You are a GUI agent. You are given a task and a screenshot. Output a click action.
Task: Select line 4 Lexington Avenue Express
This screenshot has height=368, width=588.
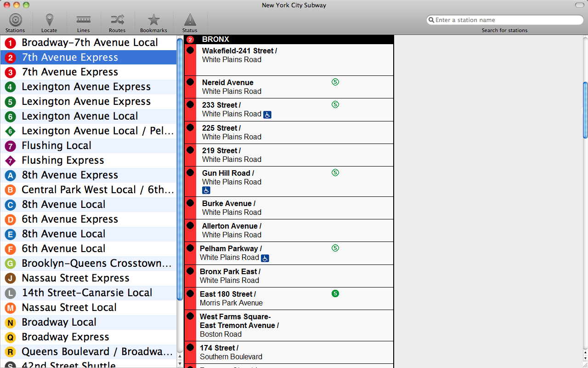point(88,87)
